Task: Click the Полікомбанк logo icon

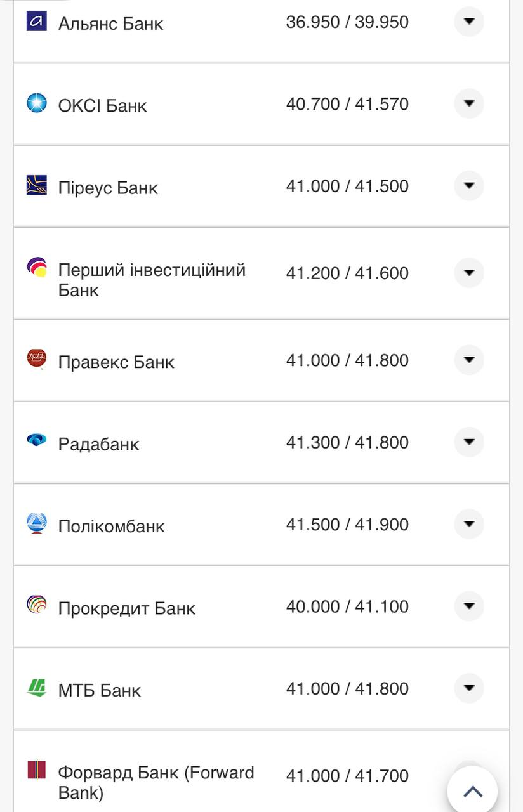Action: [37, 523]
